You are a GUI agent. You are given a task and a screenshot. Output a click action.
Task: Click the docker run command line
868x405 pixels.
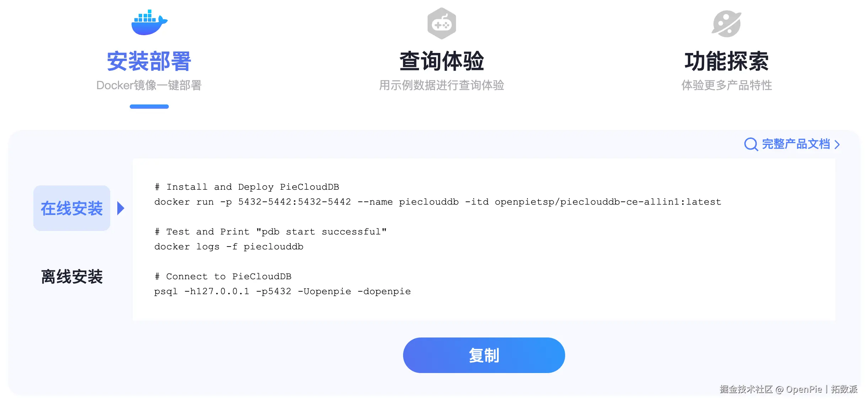coord(438,202)
